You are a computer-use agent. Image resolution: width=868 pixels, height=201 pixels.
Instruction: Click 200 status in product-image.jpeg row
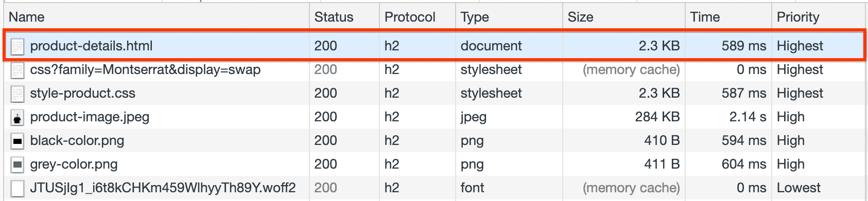pyautogui.click(x=326, y=117)
